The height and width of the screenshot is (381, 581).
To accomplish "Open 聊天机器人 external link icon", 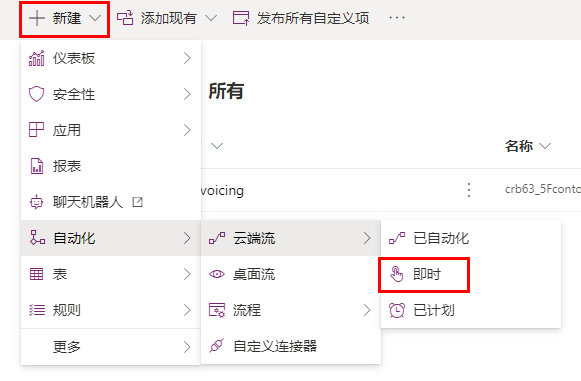I will (x=137, y=202).
